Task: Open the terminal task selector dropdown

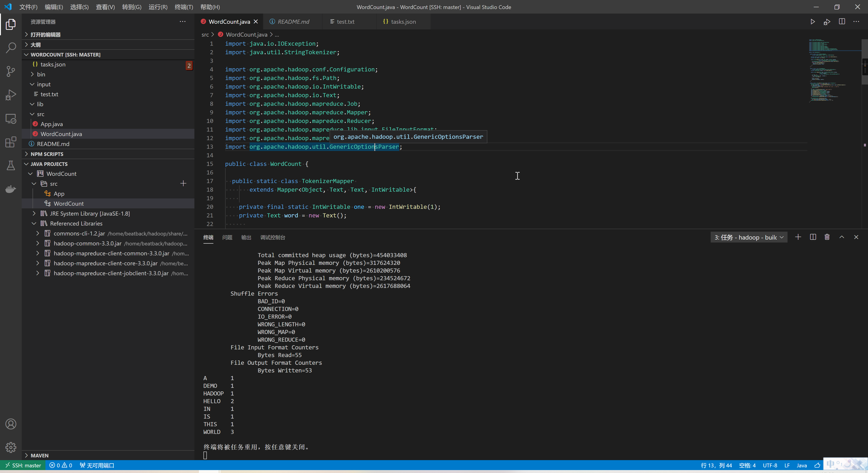Action: tap(749, 237)
